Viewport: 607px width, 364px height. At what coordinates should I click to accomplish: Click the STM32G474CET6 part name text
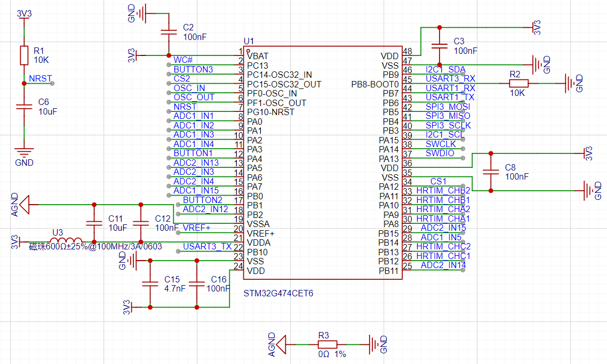click(278, 293)
